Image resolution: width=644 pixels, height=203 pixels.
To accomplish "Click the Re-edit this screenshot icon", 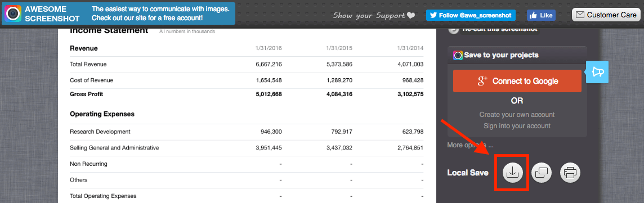I will [453, 30].
